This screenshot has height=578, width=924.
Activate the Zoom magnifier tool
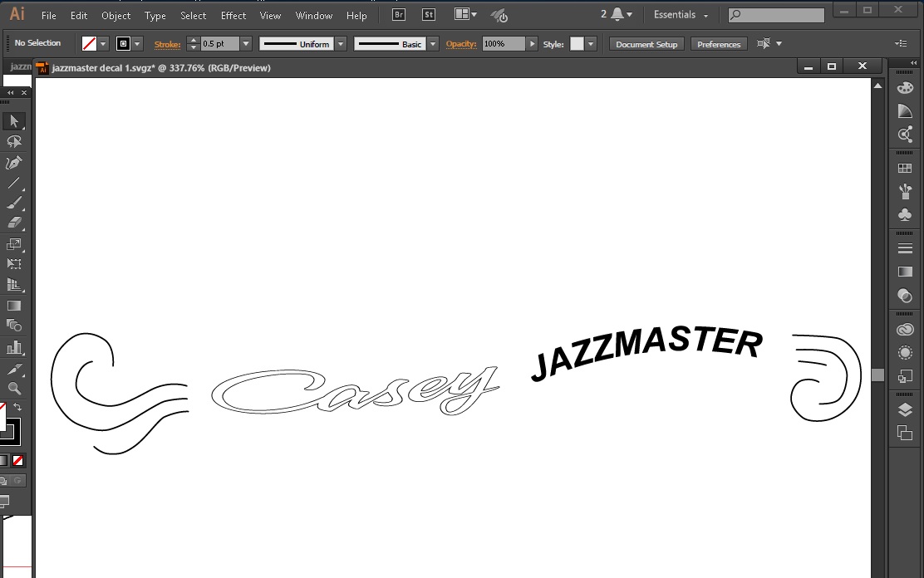(14, 389)
